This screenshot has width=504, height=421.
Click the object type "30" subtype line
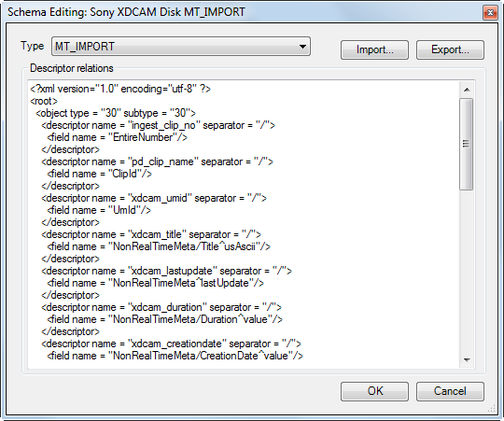(116, 113)
